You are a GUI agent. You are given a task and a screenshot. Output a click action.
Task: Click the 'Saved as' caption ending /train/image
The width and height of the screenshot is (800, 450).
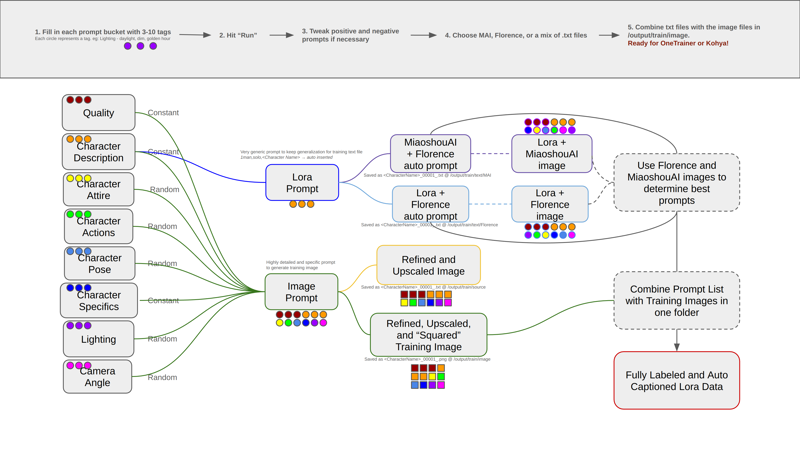[x=428, y=359]
